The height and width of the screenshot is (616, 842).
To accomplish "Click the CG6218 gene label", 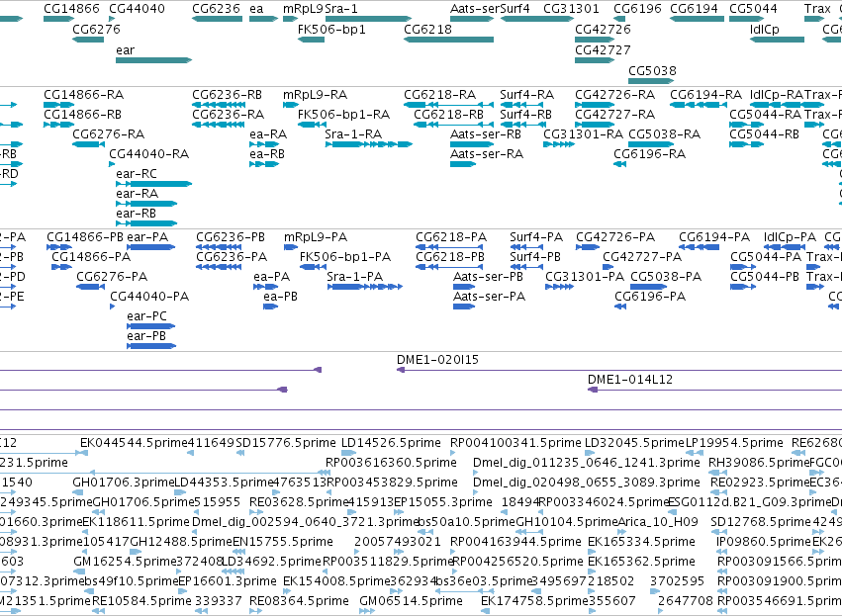I will pos(428,29).
